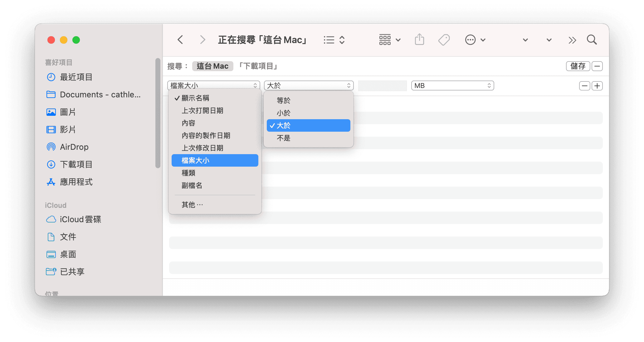Go forward with the right arrow button
This screenshot has height=342, width=644.
coord(202,40)
